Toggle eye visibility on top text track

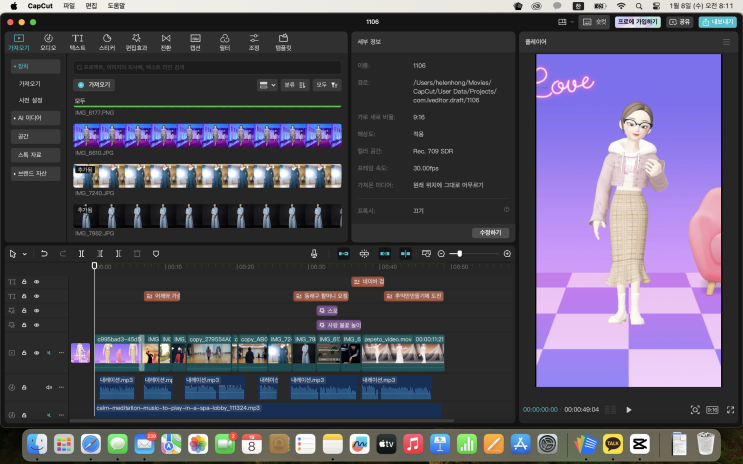[36, 282]
